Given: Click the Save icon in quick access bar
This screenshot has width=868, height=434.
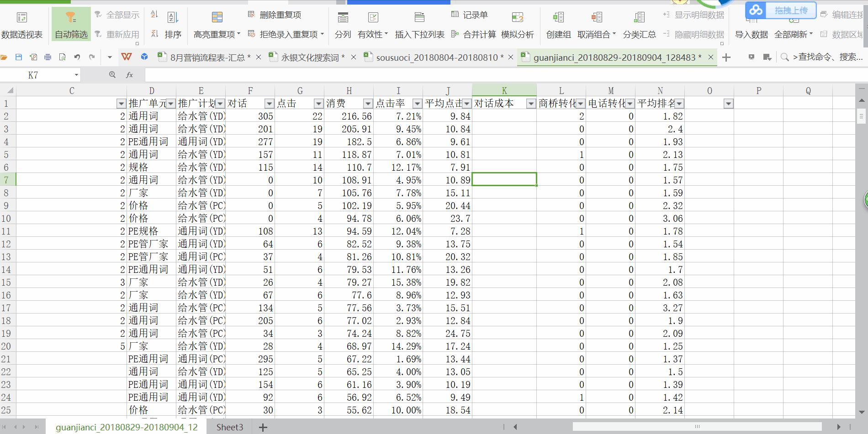Looking at the screenshot, I should (18, 57).
